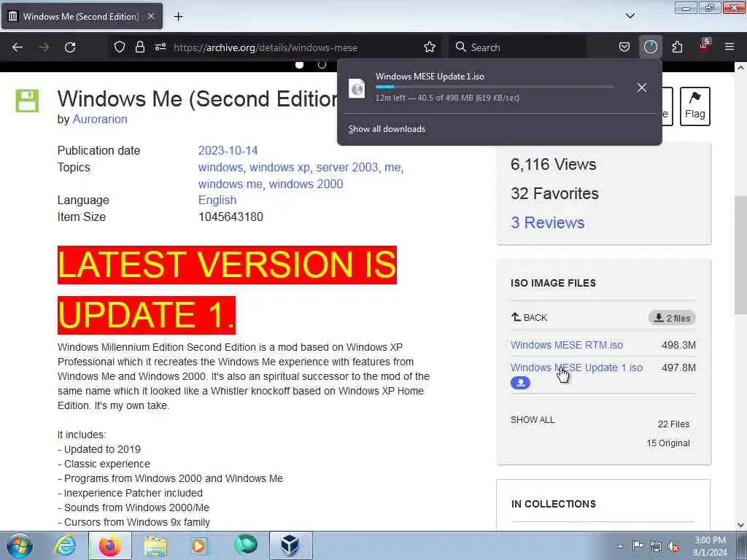Click the 22 Files link
747x560 pixels.
673,424
